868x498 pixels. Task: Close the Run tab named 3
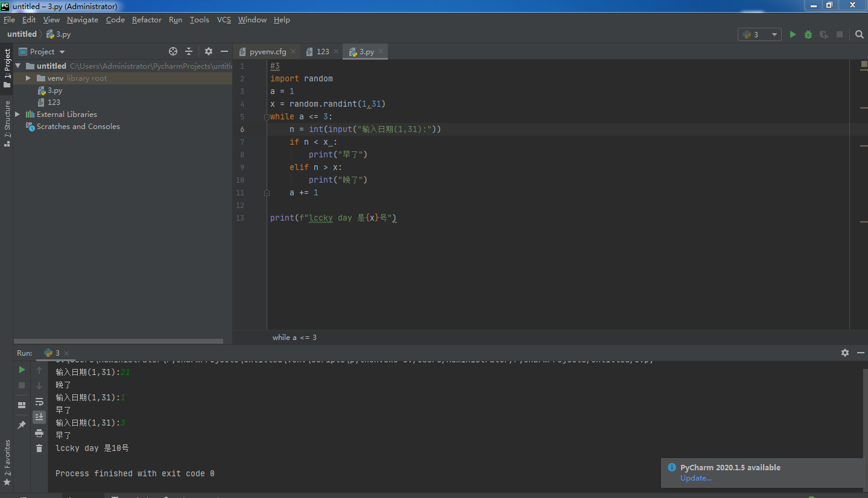click(x=66, y=353)
